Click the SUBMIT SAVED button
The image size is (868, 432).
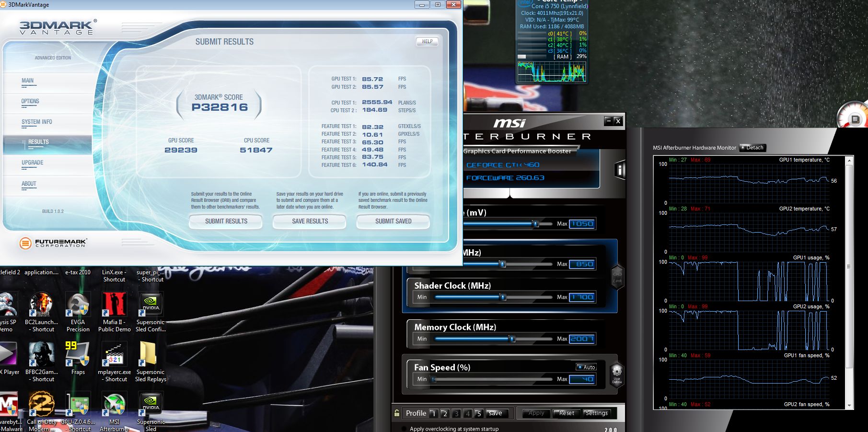(393, 221)
